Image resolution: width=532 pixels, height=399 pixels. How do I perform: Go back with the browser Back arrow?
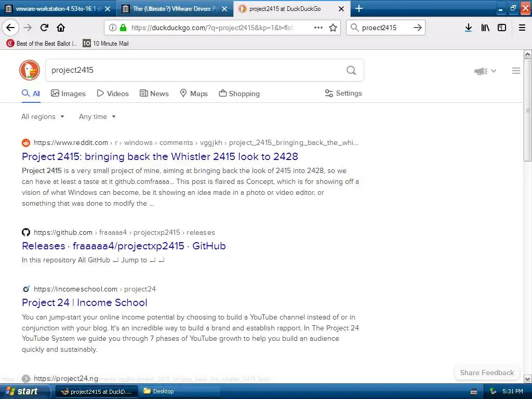pos(10,28)
